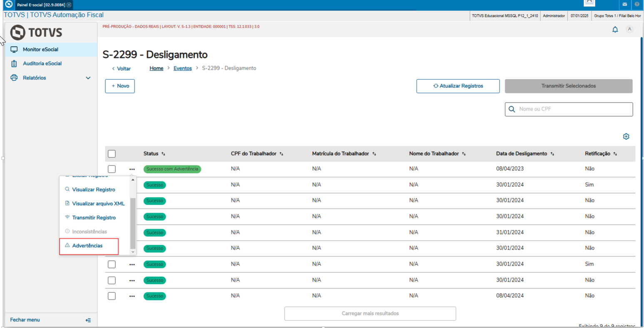
Task: Click the 07/01/2025 date status entry
Action: (579, 16)
